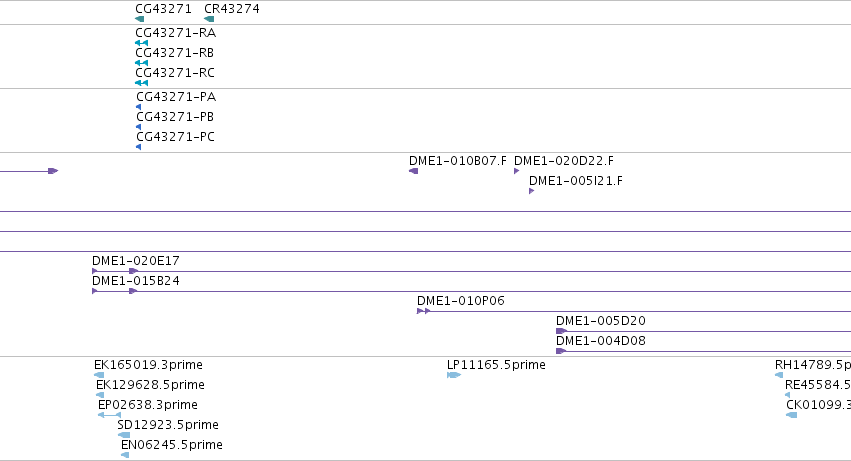Screen dimensions: 851x461
Task: Click the EK129628.5prime EST glyph
Action: [x=100, y=395]
